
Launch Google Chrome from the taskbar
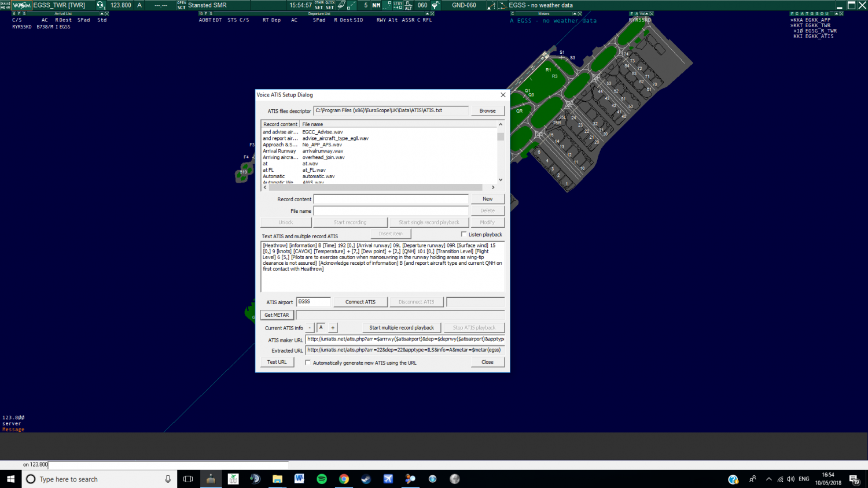[x=344, y=479]
